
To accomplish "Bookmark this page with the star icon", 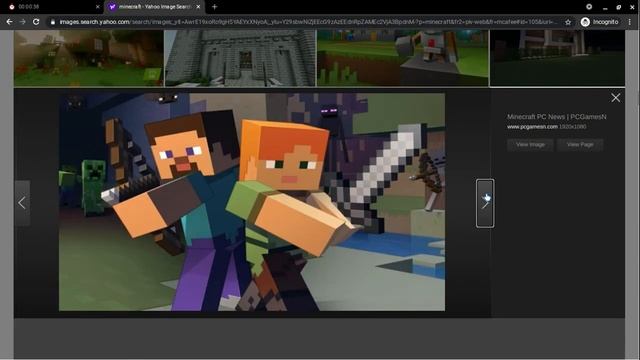I will (568, 22).
